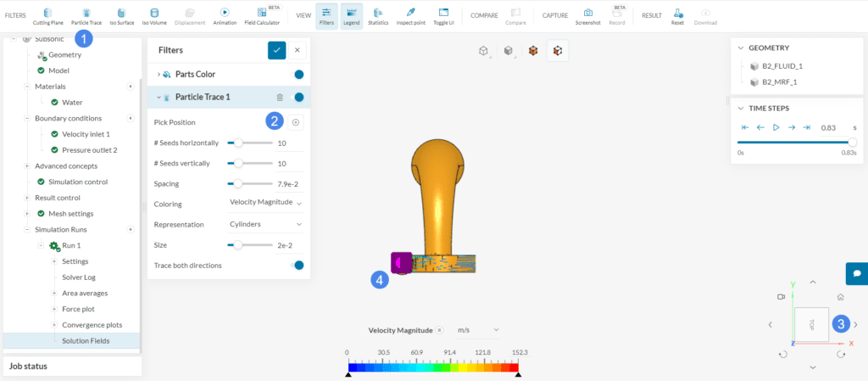This screenshot has width=868, height=381.
Task: Confirm filters with the checkmark button
Action: pyautogui.click(x=276, y=50)
